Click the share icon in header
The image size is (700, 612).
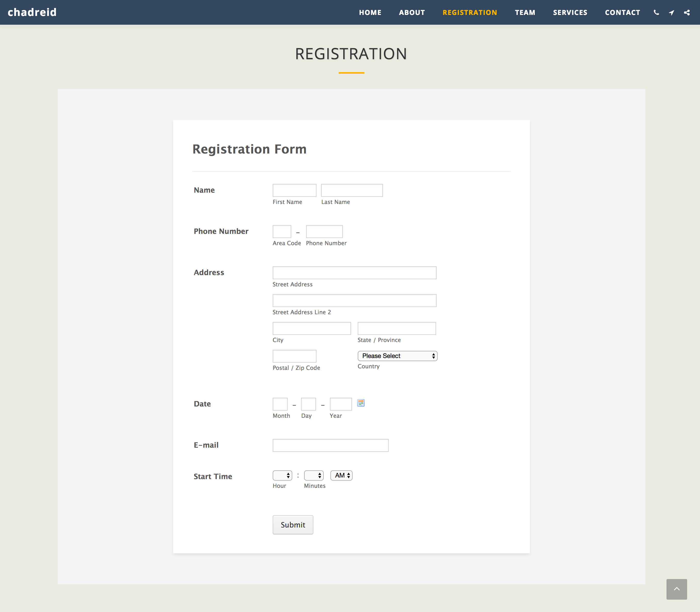pos(687,13)
